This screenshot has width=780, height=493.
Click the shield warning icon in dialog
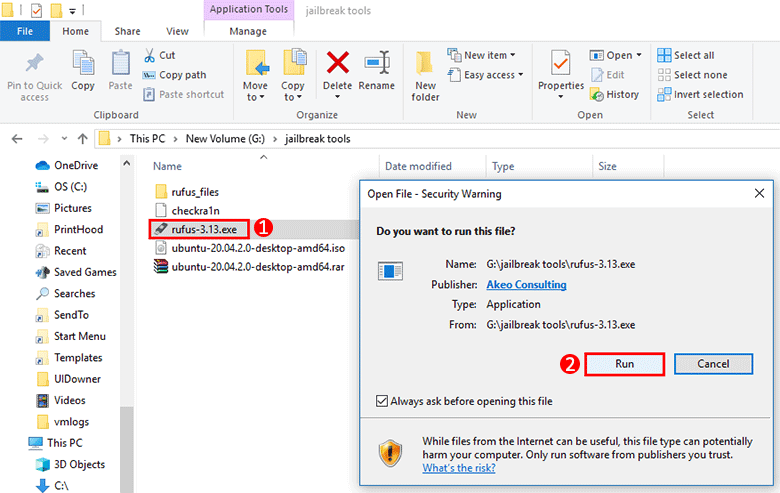[390, 453]
